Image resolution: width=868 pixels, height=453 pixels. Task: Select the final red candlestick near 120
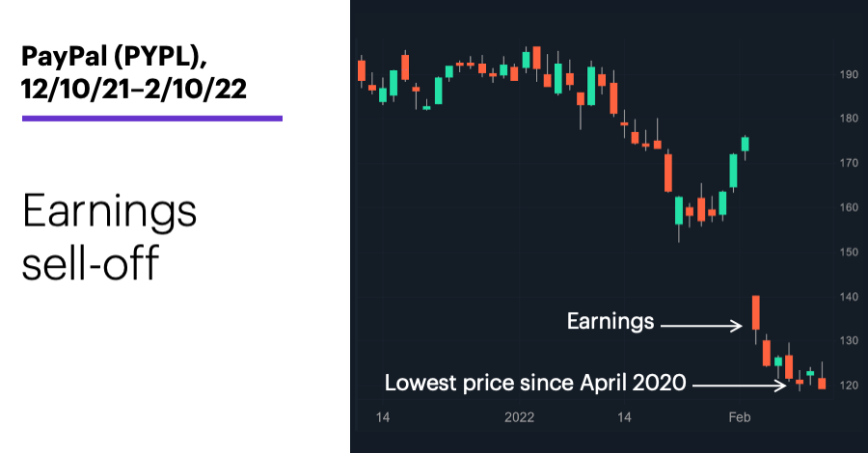[822, 381]
